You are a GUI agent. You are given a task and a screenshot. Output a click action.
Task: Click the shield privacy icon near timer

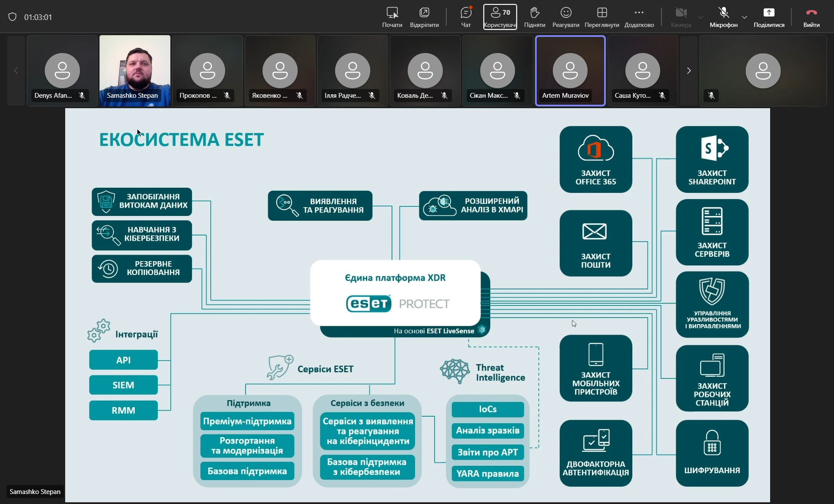[x=13, y=17]
